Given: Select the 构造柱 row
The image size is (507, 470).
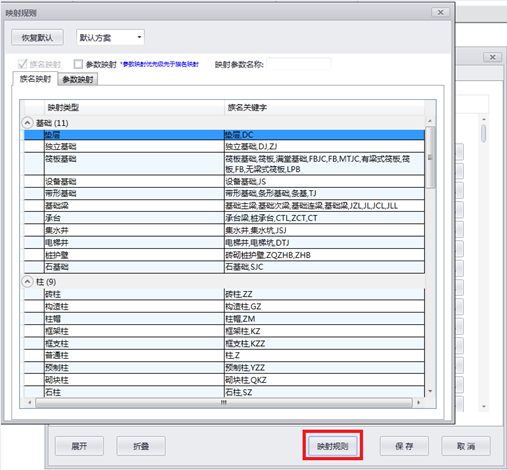Looking at the screenshot, I should (x=224, y=307).
